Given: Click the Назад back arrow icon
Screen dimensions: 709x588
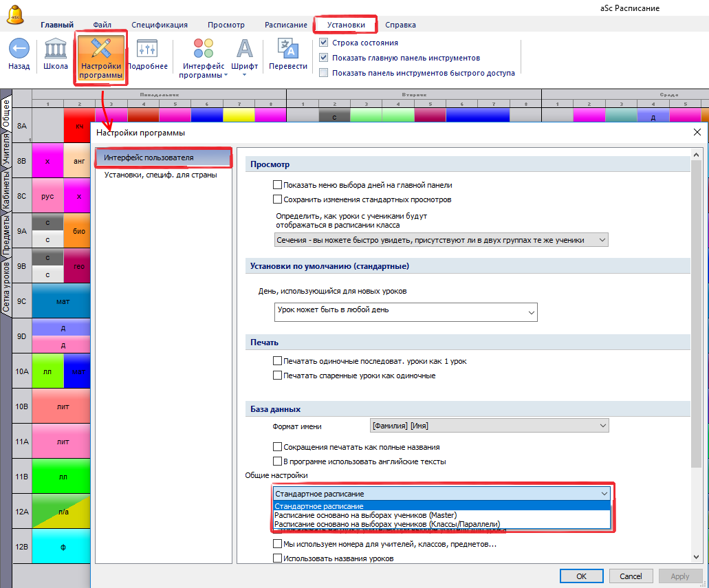Looking at the screenshot, I should 19,49.
